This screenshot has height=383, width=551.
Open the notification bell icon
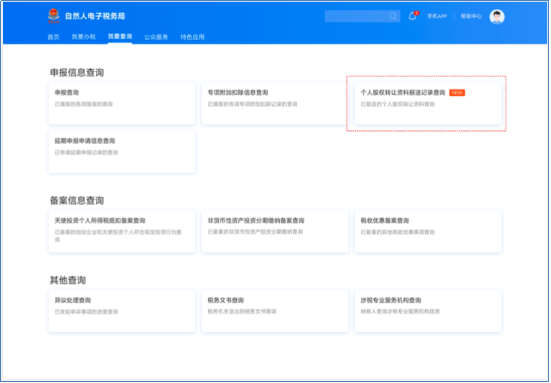[x=413, y=16]
